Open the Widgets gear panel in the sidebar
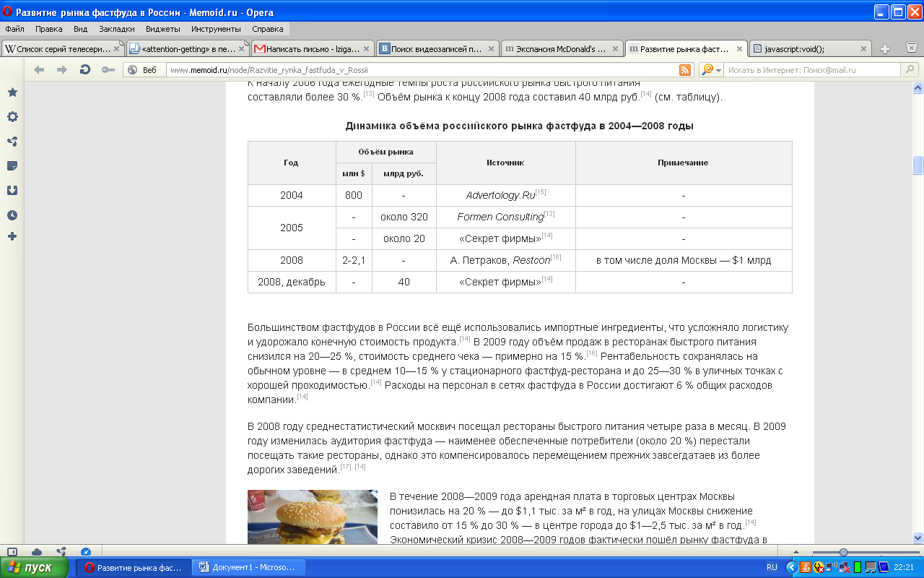Screen dimensions: 924x578 (12, 117)
